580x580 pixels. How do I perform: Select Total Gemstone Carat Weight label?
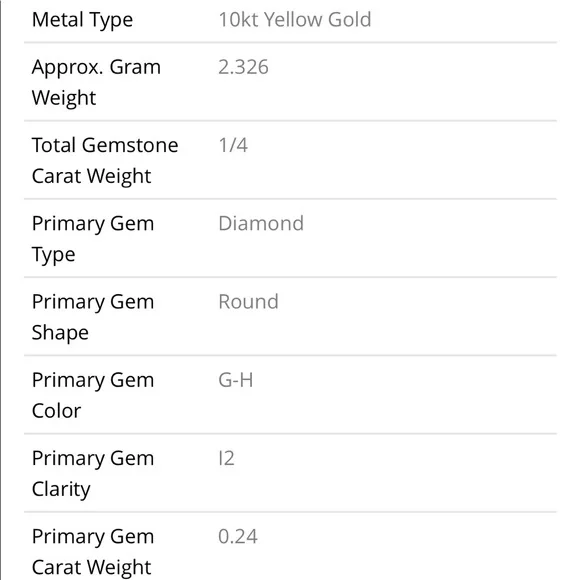(105, 161)
